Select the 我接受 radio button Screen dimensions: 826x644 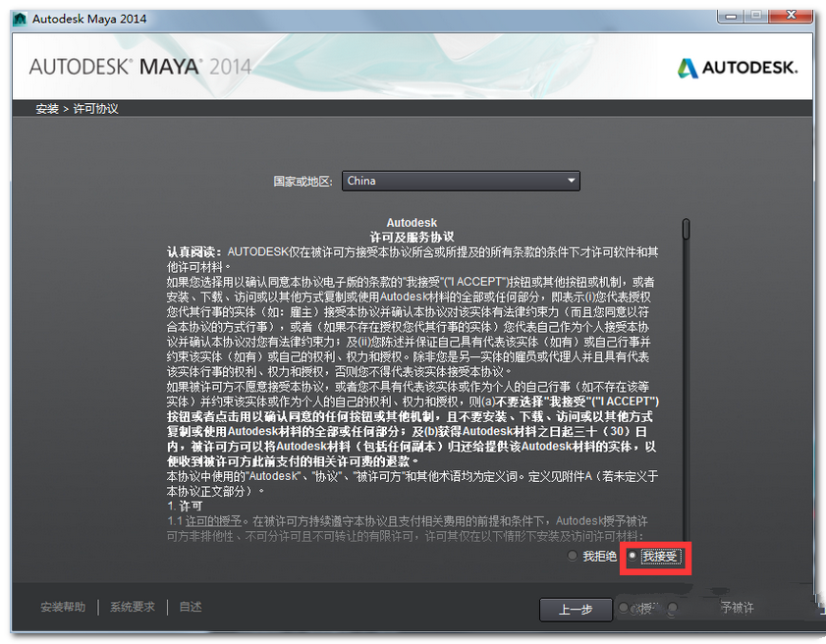coord(633,556)
